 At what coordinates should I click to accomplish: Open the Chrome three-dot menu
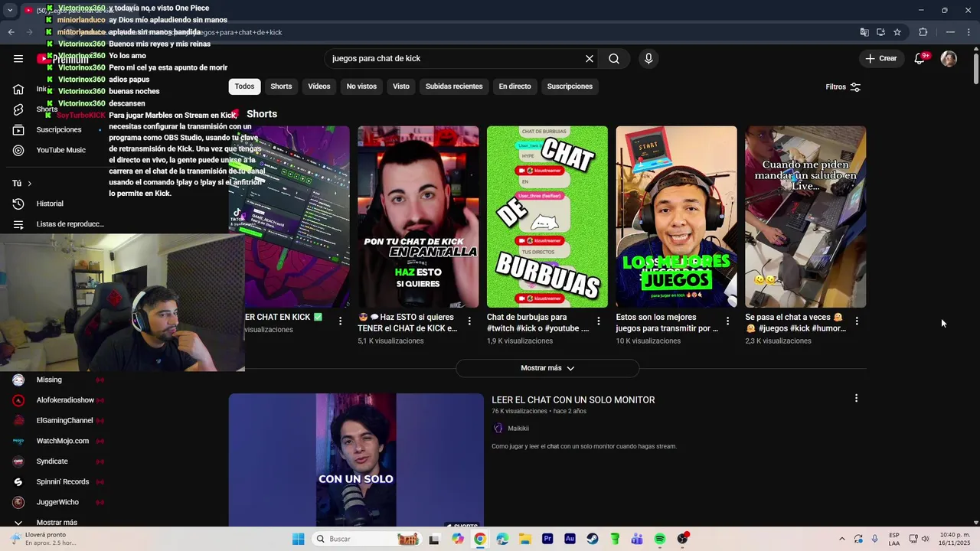969,32
